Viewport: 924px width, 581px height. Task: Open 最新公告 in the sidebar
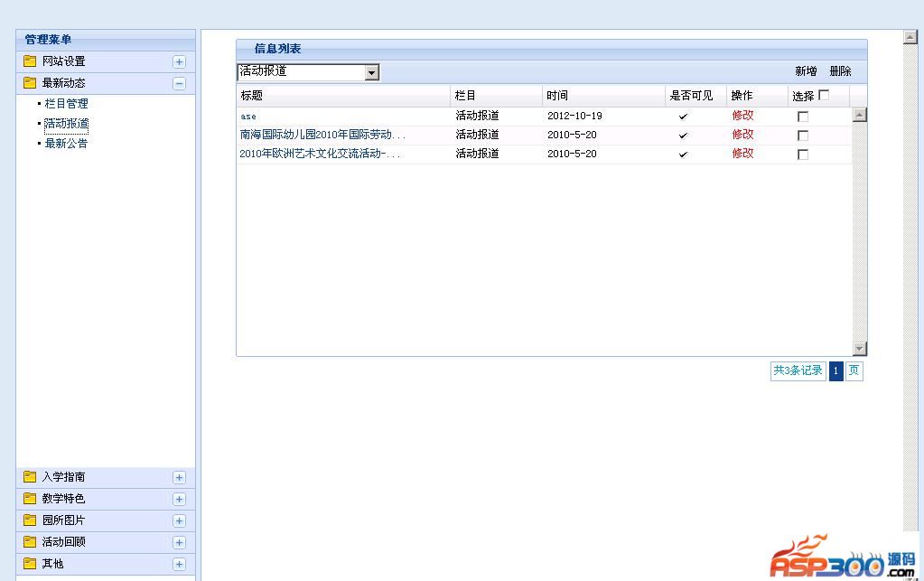pyautogui.click(x=66, y=143)
